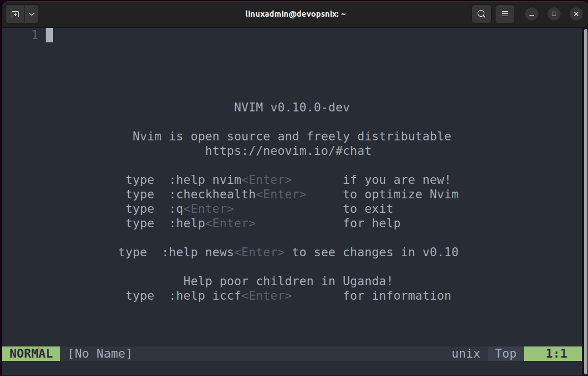The width and height of the screenshot is (588, 376).
Task: Click the terminal search icon
Action: pyautogui.click(x=482, y=14)
